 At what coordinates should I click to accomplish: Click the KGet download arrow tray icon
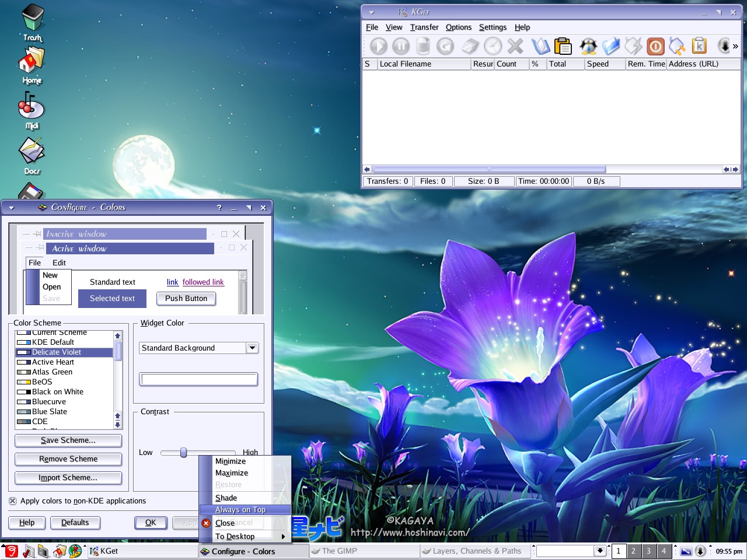[700, 551]
